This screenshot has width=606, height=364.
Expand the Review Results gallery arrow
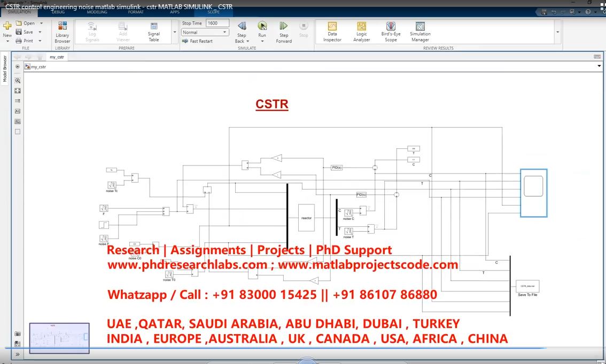click(x=558, y=32)
